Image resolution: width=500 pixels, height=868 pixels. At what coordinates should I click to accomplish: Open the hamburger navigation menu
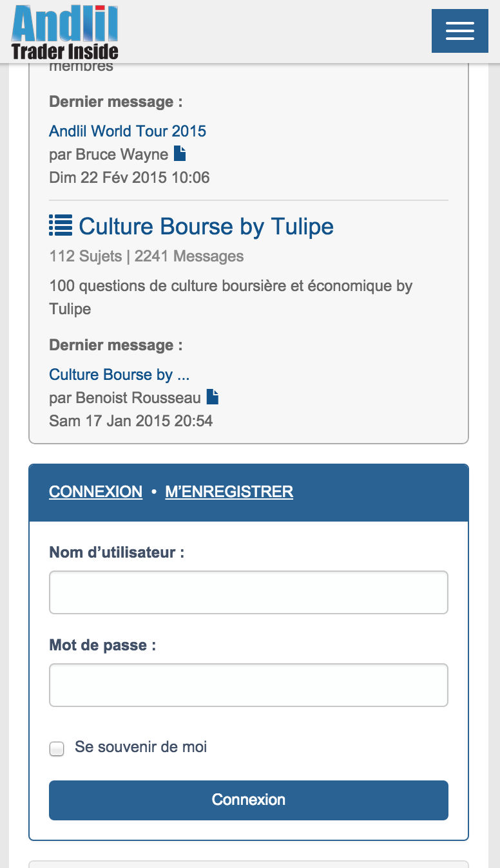(459, 31)
